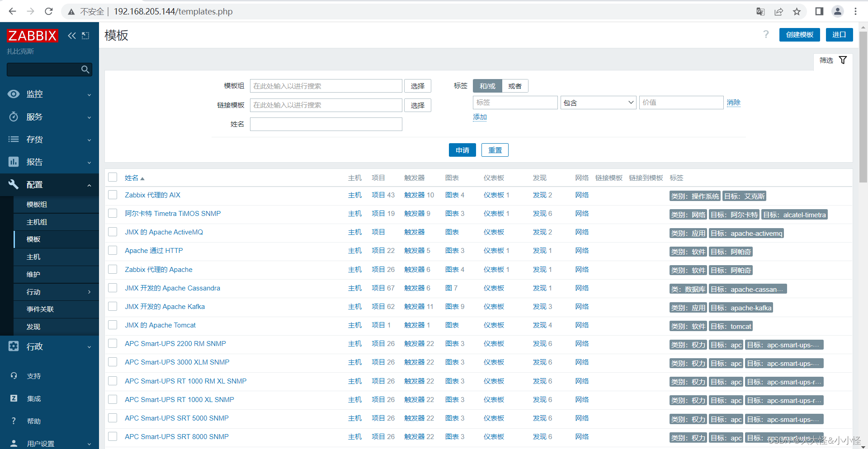Click the page help question mark icon

point(766,34)
